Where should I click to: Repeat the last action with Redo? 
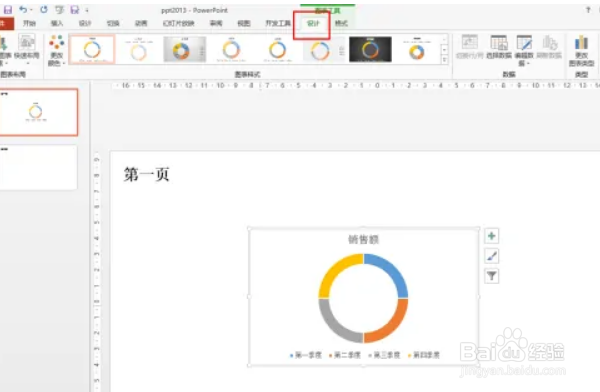(x=44, y=9)
